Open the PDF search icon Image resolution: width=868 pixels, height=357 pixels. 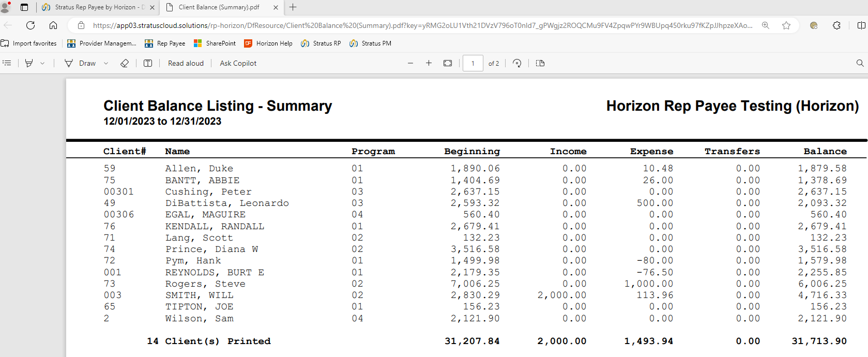(x=860, y=63)
